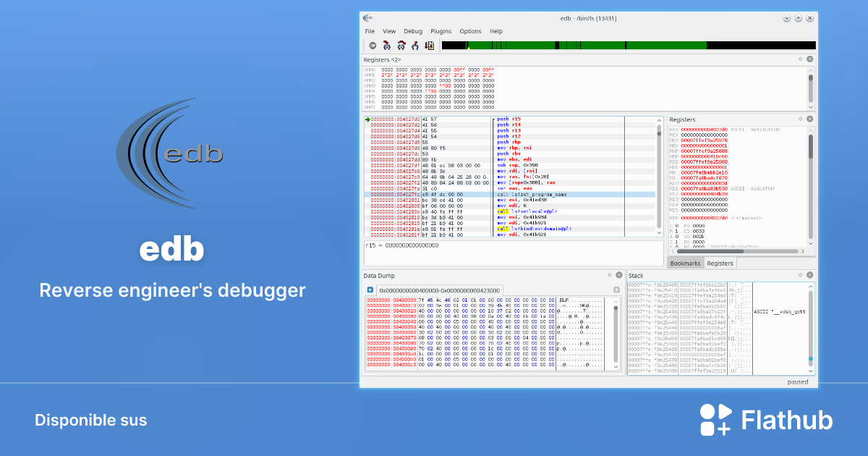Viewport: 868px width, 456px height.
Task: Undock the Stack panel via its diamond icon
Action: click(801, 275)
